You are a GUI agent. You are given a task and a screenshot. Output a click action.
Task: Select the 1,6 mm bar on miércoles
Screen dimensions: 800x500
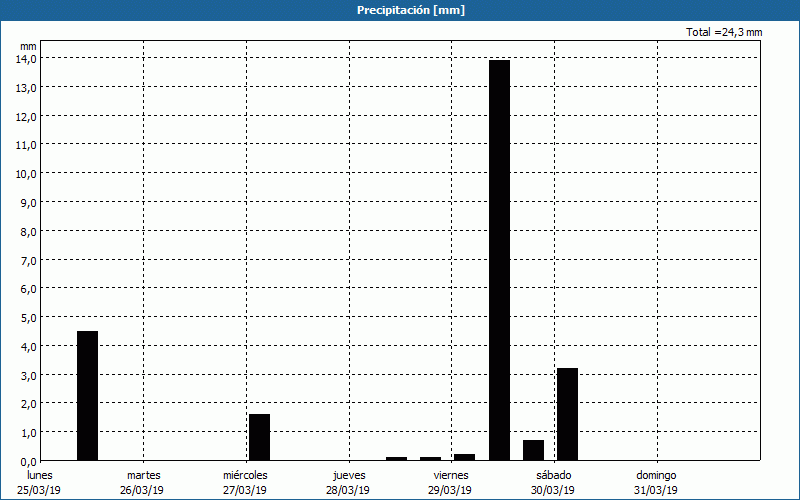click(x=259, y=437)
